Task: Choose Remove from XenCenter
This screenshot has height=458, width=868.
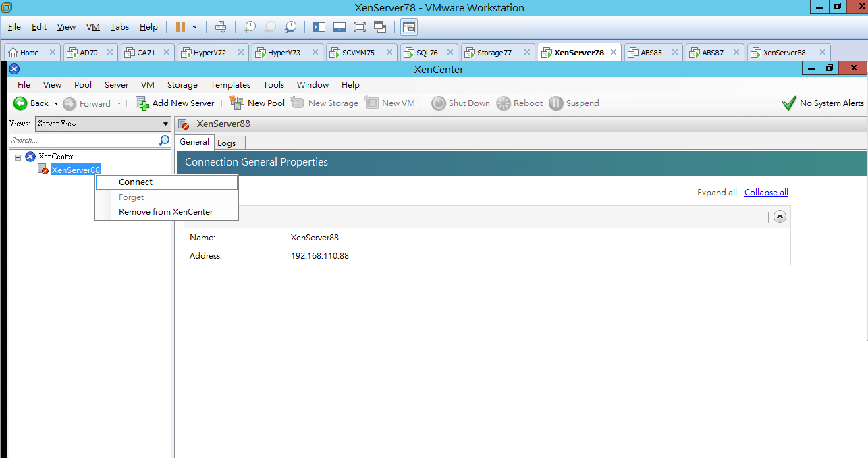Action: click(167, 212)
